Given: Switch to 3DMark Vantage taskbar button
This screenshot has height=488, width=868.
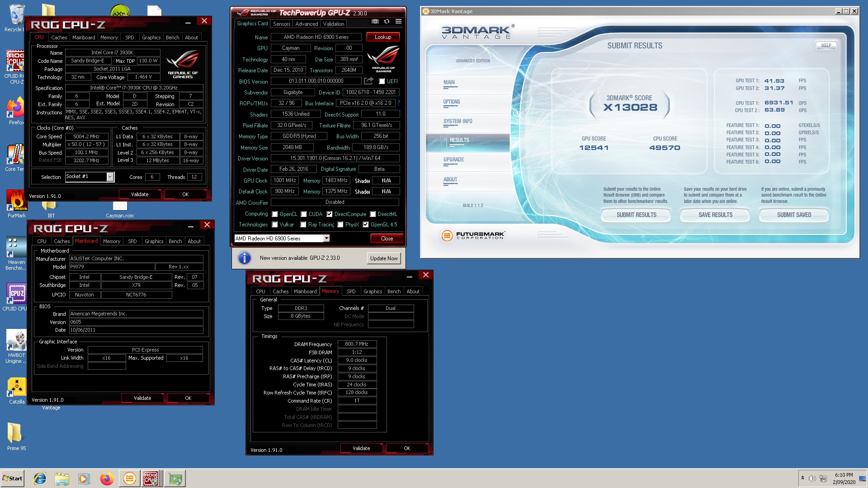Looking at the screenshot, I should [129, 479].
